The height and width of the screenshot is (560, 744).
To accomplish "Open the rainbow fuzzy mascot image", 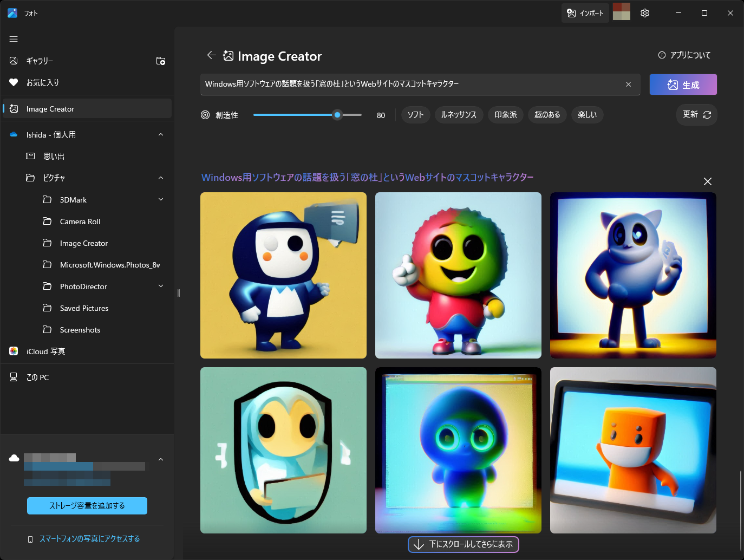I will tap(458, 275).
